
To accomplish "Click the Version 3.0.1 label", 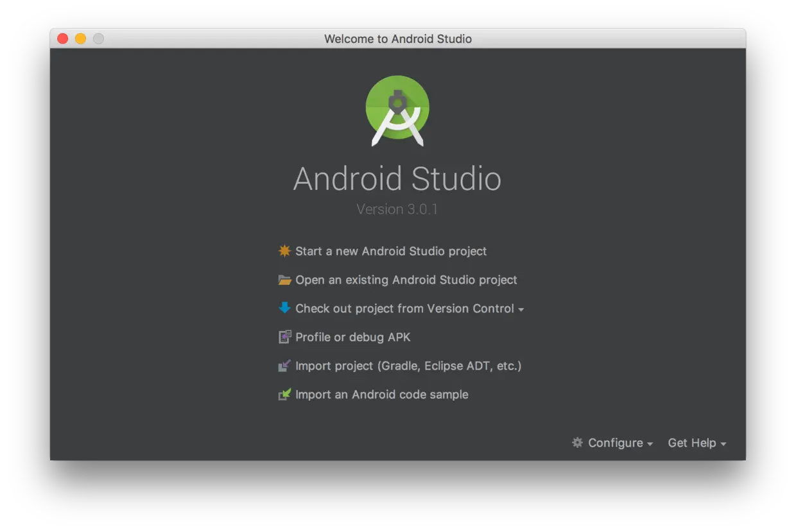I will click(x=397, y=209).
